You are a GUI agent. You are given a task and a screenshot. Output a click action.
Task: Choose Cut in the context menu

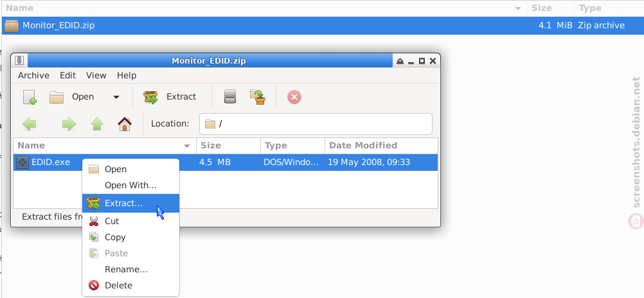click(x=130, y=221)
